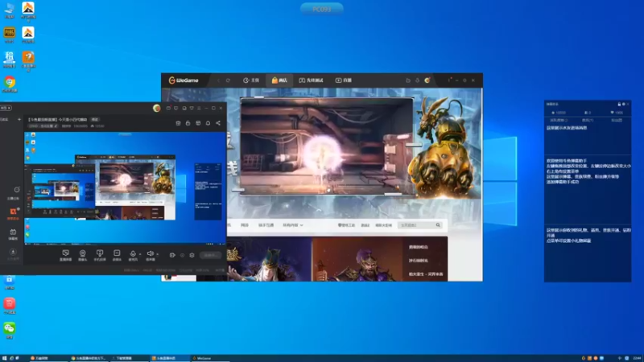
Task: Open the WeGame live tab with play icon
Action: pos(344,80)
